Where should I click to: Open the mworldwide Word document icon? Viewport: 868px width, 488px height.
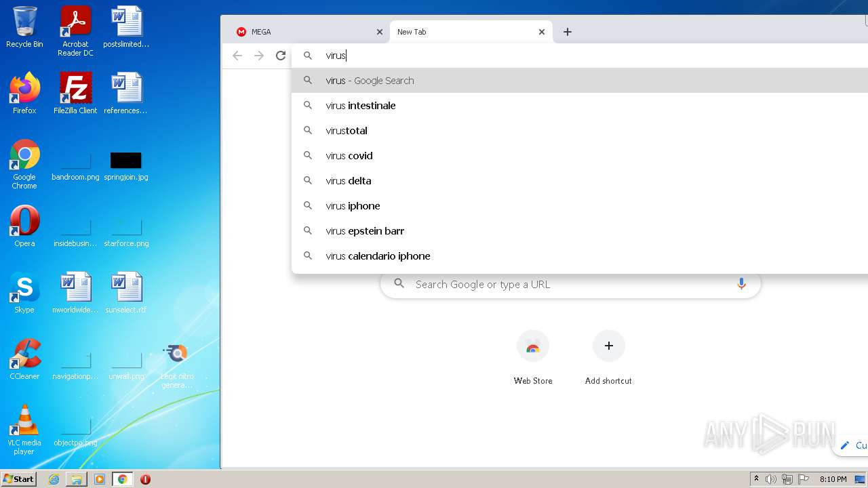pyautogui.click(x=75, y=293)
